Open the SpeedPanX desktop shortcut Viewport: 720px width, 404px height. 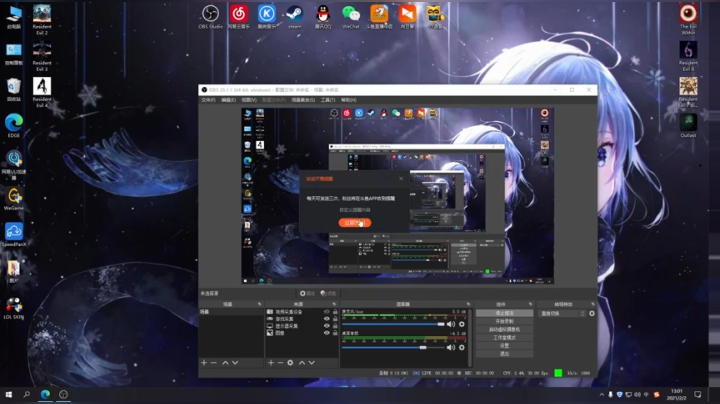pyautogui.click(x=14, y=235)
